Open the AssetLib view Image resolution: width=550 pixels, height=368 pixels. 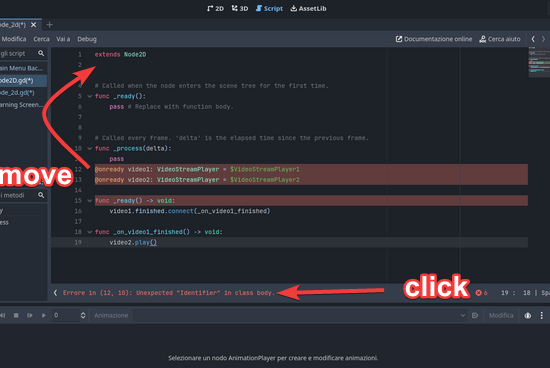click(x=308, y=8)
